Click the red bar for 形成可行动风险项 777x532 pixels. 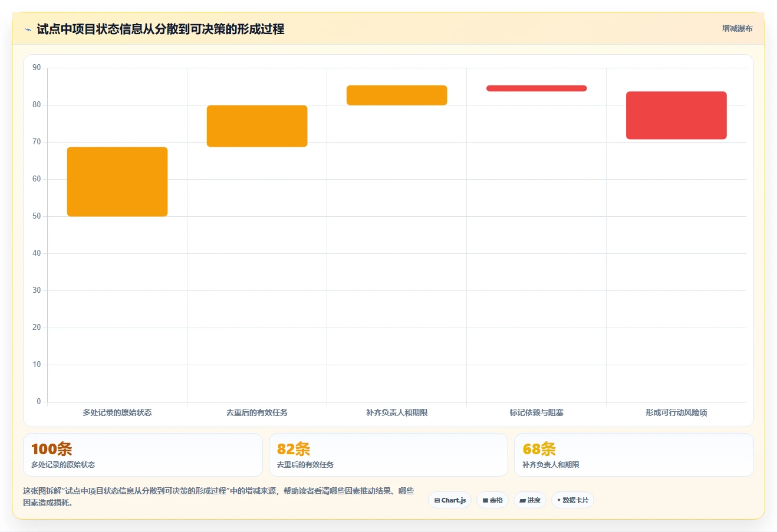point(676,115)
